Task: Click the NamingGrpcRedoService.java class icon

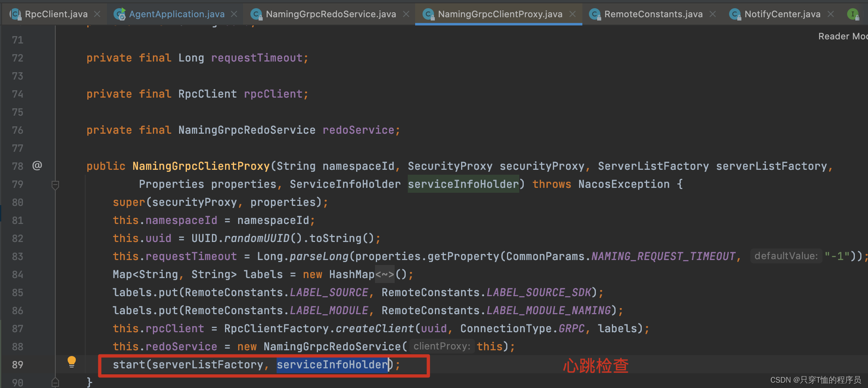Action: [x=257, y=14]
